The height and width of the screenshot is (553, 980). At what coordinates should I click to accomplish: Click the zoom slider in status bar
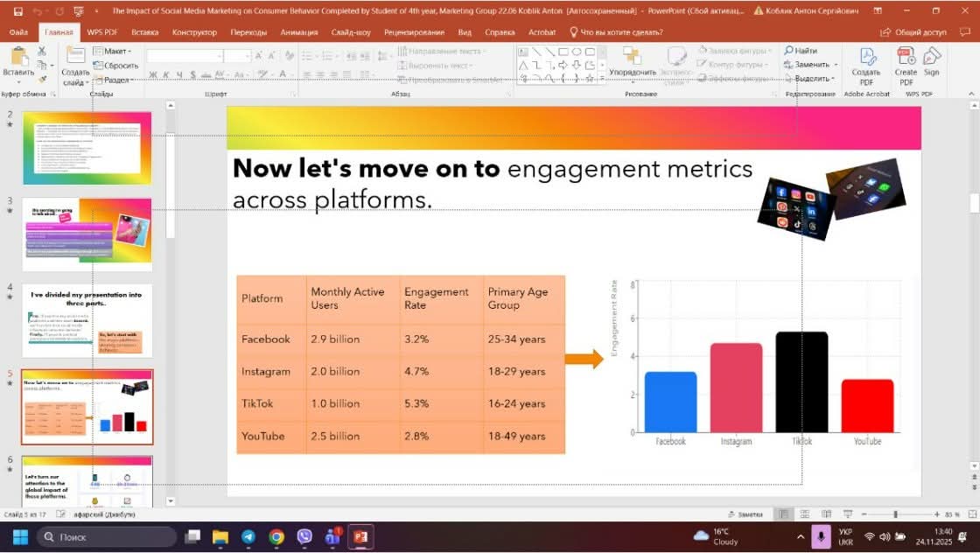(894, 514)
